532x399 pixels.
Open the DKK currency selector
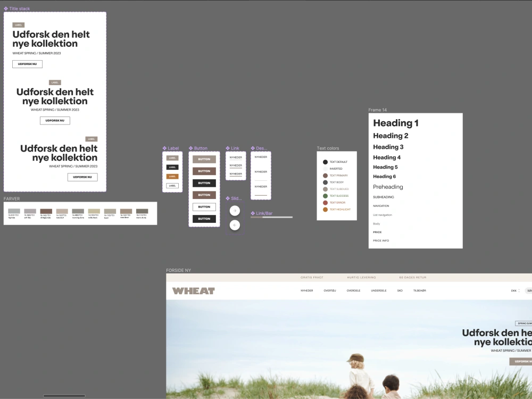click(516, 291)
